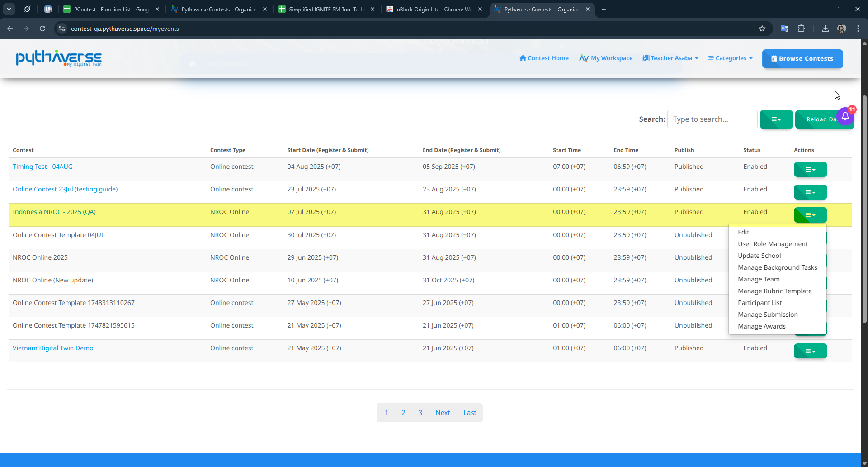Click Last in pagination
The width and height of the screenshot is (868, 467).
tap(470, 413)
